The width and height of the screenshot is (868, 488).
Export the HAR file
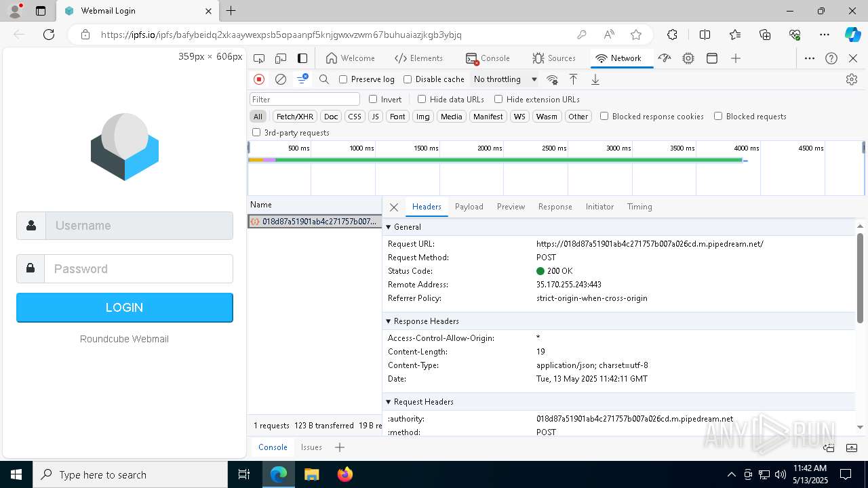(595, 79)
